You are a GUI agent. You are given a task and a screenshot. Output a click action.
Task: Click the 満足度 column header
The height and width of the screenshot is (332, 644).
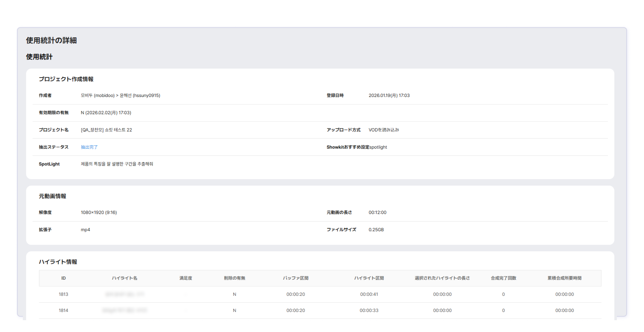point(186,278)
